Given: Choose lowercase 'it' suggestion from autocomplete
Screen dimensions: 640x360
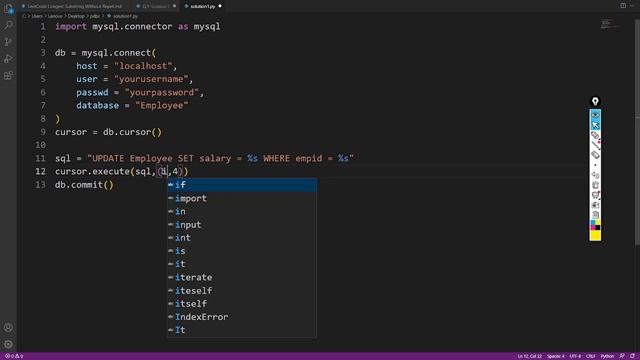Looking at the screenshot, I should [242, 264].
